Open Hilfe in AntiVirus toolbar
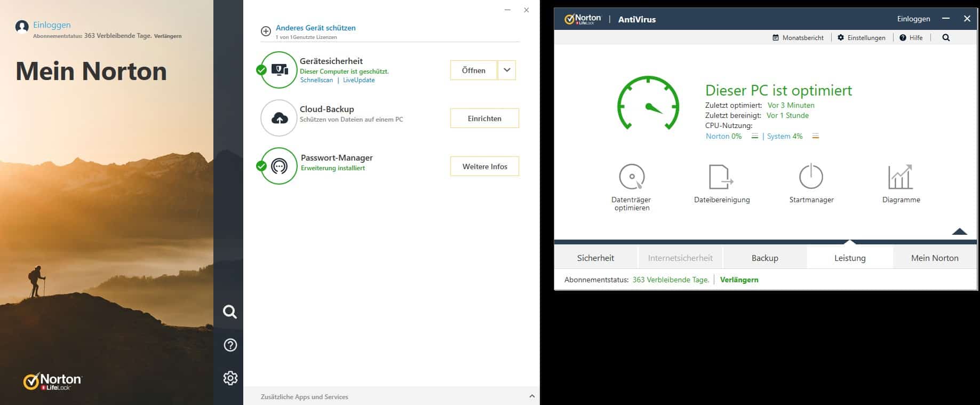Screen dimensions: 980x405 click(911, 38)
